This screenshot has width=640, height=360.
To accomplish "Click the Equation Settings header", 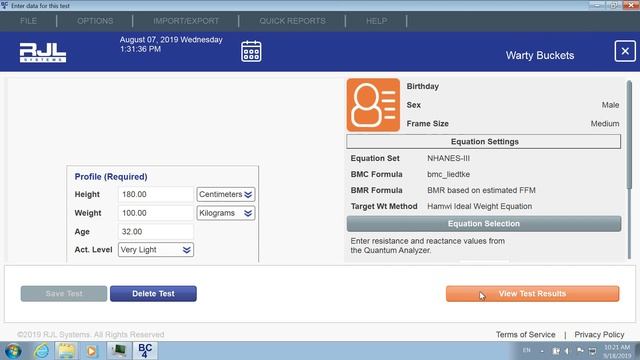I will pos(484,142).
